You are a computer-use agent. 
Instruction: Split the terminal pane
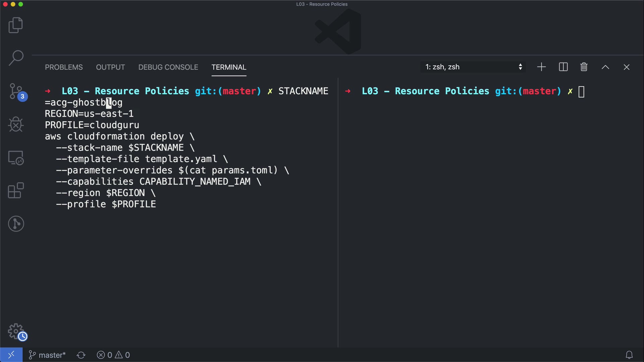pos(563,67)
